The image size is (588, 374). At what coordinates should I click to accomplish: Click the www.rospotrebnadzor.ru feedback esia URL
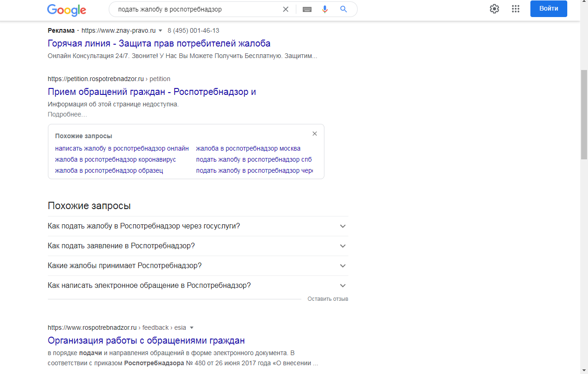(x=117, y=327)
